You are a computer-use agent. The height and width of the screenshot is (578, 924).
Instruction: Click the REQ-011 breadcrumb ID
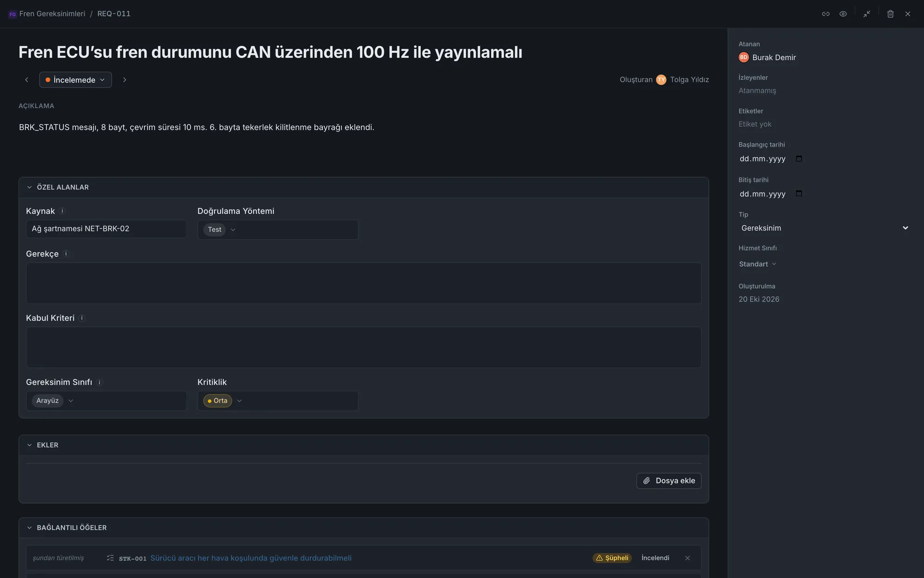click(x=114, y=14)
